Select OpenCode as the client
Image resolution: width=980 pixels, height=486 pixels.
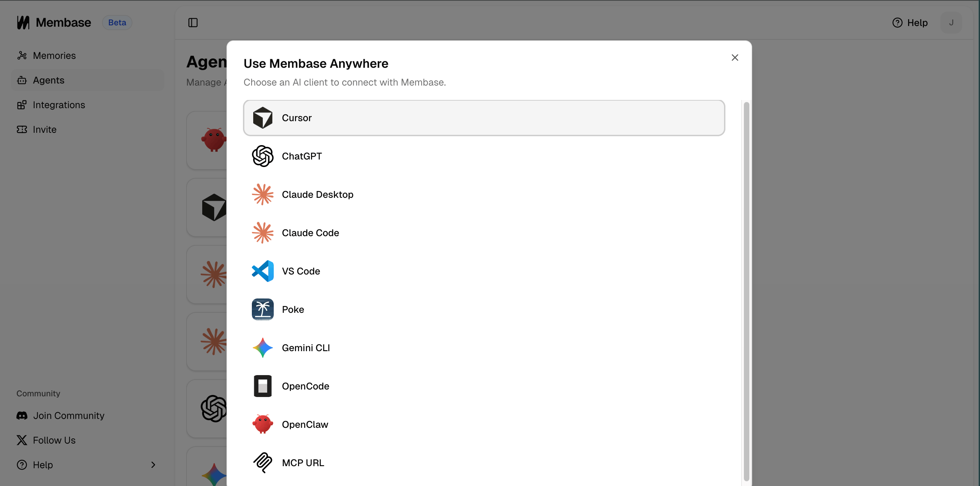point(484,386)
